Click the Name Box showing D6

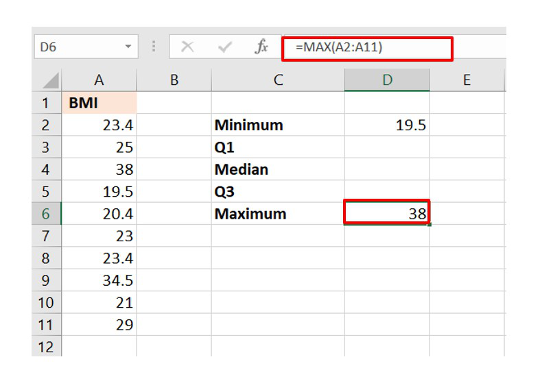point(86,47)
